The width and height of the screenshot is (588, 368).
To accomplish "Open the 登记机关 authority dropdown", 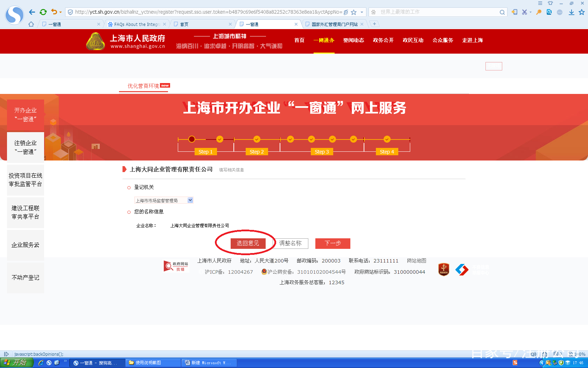I will (x=190, y=200).
